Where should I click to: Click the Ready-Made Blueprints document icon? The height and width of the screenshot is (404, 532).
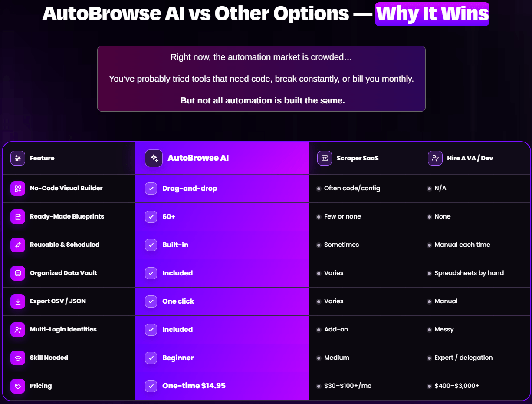click(18, 217)
